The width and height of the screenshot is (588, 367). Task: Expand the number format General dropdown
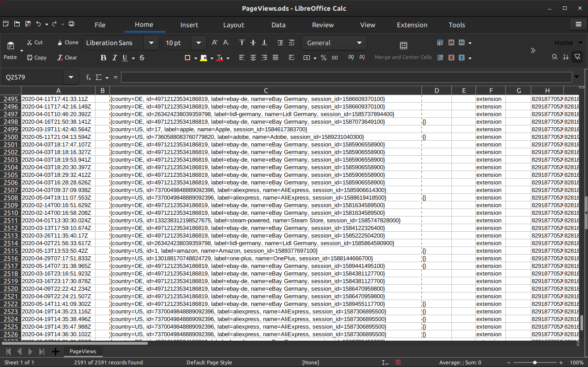point(359,42)
